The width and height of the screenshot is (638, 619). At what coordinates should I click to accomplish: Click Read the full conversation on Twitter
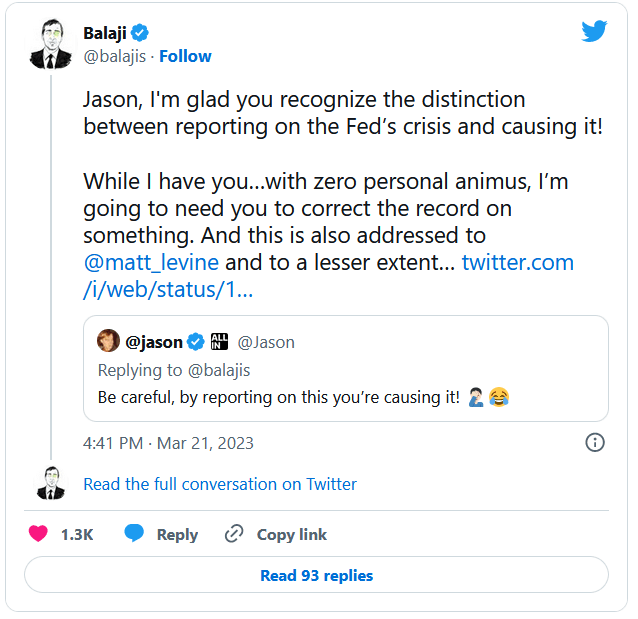[x=220, y=484]
